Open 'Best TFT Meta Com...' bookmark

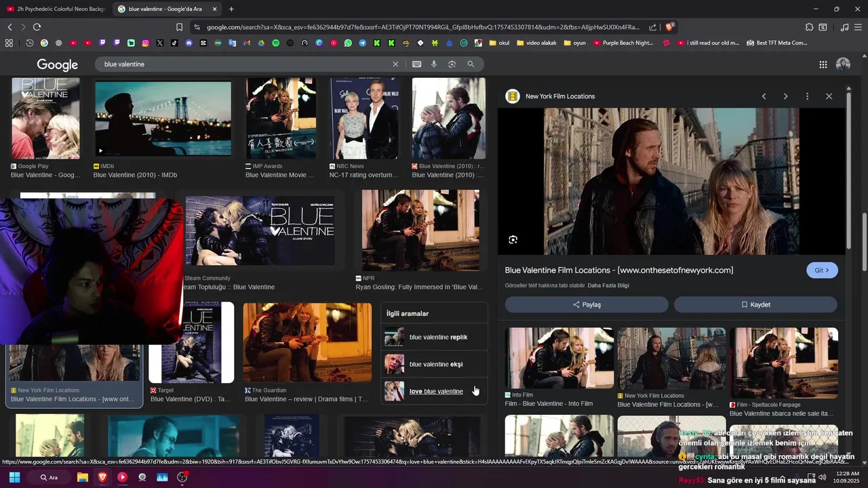pyautogui.click(x=776, y=43)
